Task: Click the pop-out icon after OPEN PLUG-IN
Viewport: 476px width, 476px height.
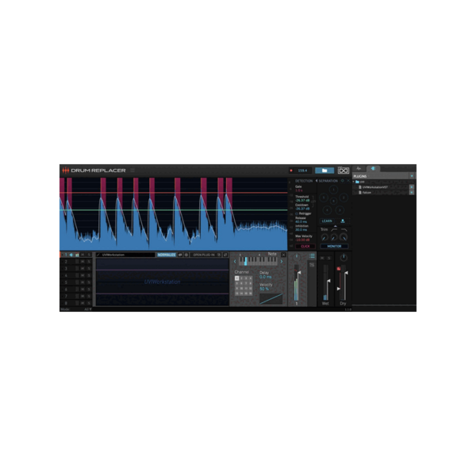Action: click(225, 255)
